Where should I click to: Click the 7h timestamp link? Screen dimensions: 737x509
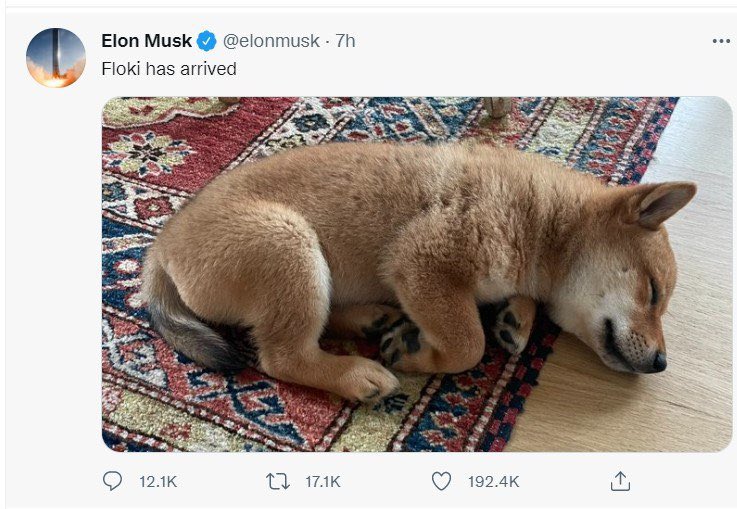pyautogui.click(x=345, y=41)
